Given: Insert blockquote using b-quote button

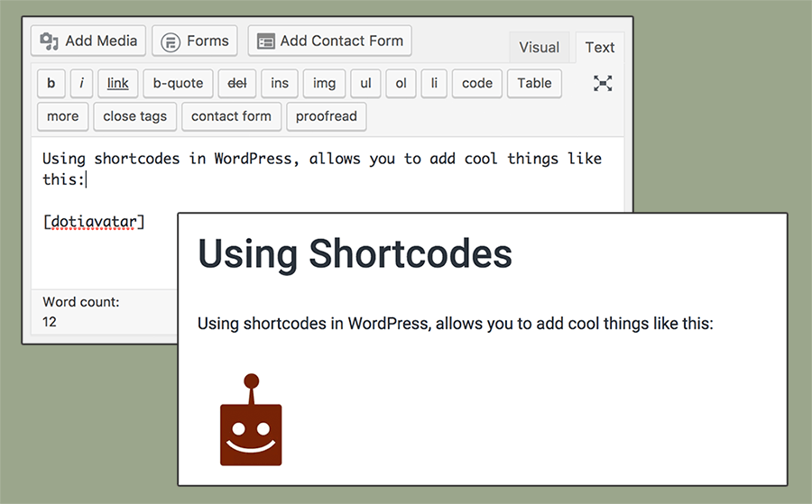Looking at the screenshot, I should tap(178, 83).
